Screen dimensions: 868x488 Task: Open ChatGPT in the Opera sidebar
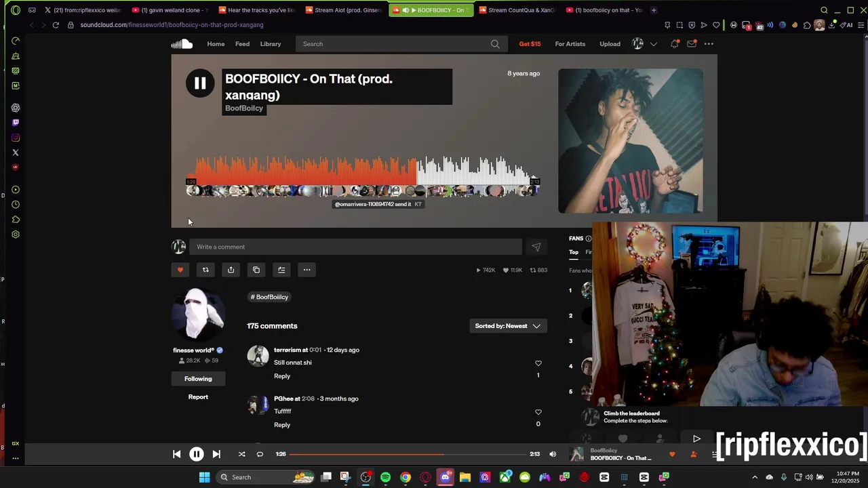pyautogui.click(x=16, y=108)
